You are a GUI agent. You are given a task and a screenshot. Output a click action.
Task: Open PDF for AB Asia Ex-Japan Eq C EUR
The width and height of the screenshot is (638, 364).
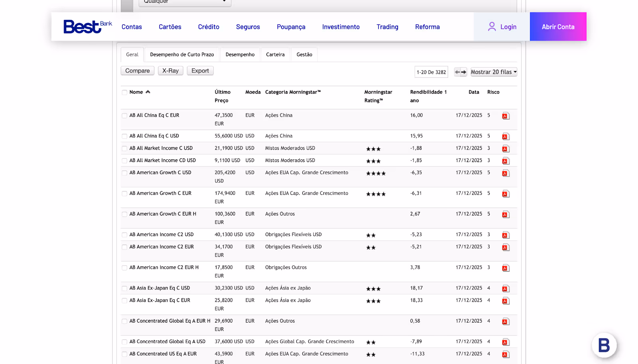(x=506, y=301)
